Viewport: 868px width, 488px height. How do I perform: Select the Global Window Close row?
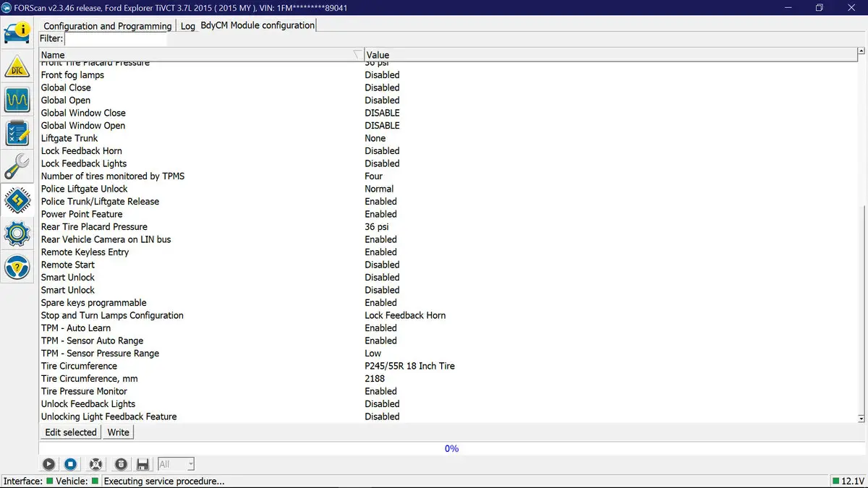click(447, 113)
